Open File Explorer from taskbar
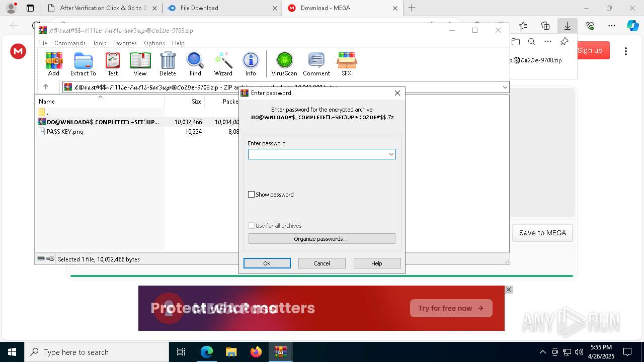This screenshot has width=644, height=362. click(x=231, y=352)
